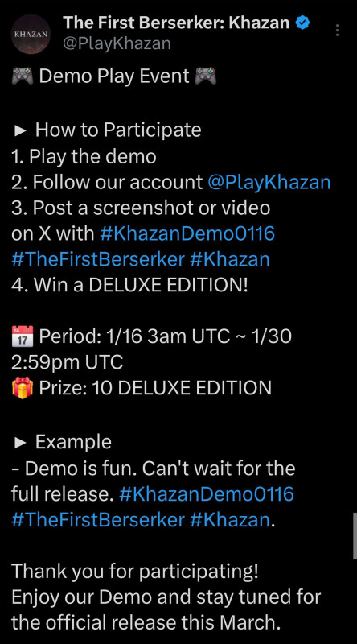357x644 pixels.
Task: Open #Khazan hashtag before step 4
Action: 230,260
